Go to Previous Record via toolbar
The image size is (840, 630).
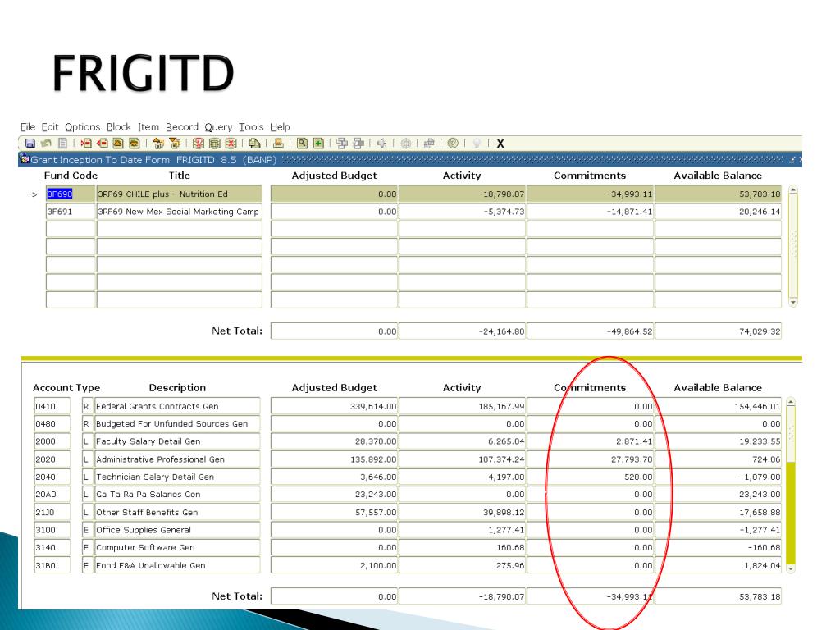click(118, 143)
